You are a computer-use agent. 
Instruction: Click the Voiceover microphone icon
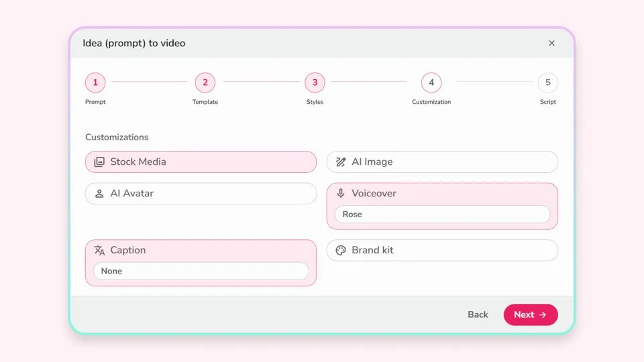(341, 193)
